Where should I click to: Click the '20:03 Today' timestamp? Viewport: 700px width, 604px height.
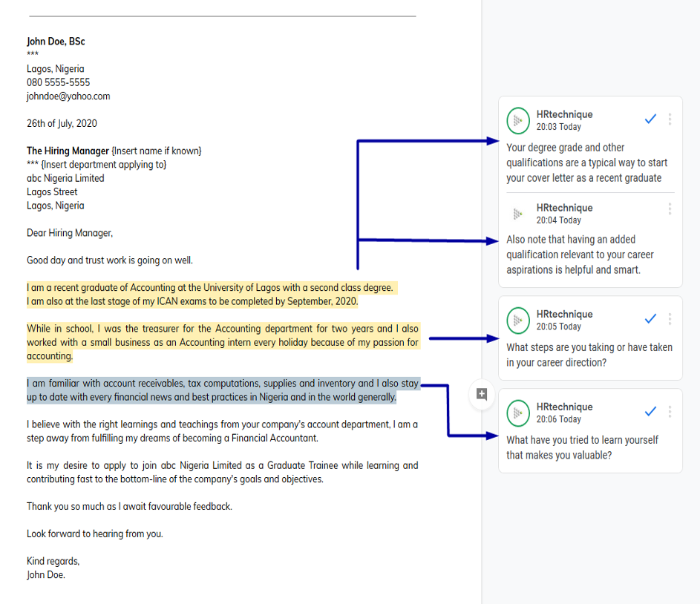tap(559, 127)
